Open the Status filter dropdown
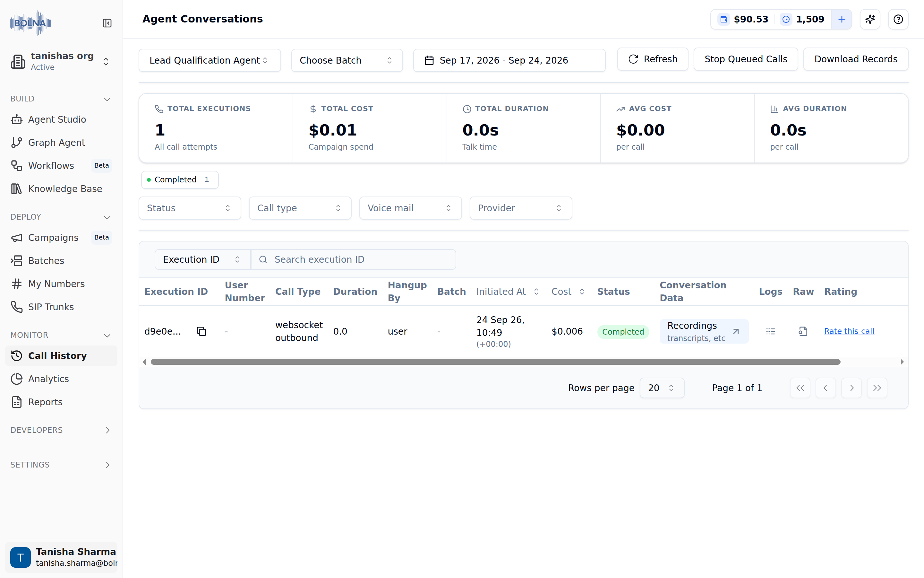This screenshot has height=578, width=924. point(190,208)
